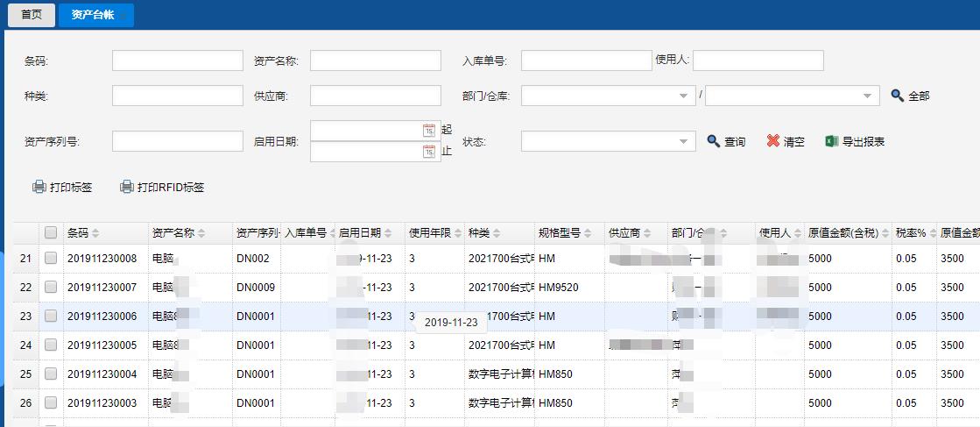
Task: Select the 资产台帐 tab
Action: coord(96,15)
